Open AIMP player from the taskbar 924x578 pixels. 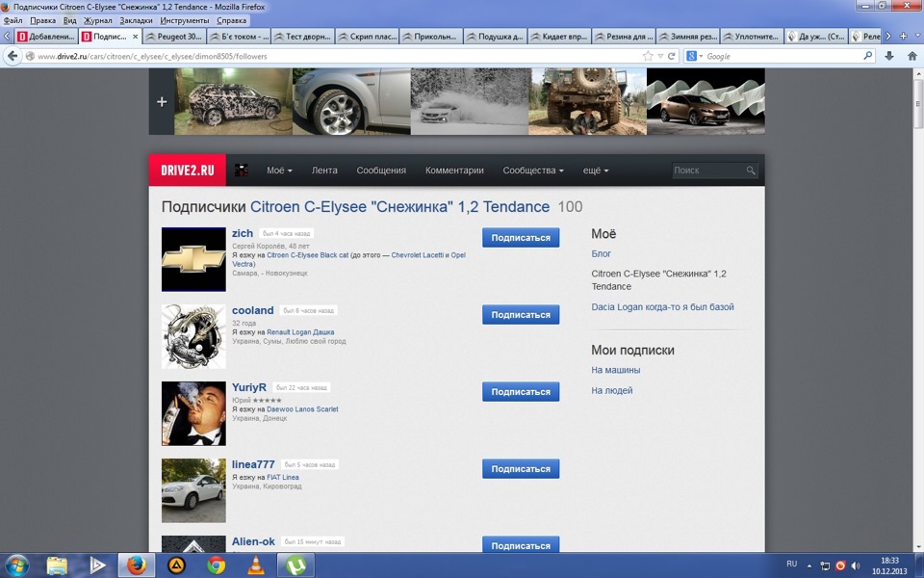(176, 565)
